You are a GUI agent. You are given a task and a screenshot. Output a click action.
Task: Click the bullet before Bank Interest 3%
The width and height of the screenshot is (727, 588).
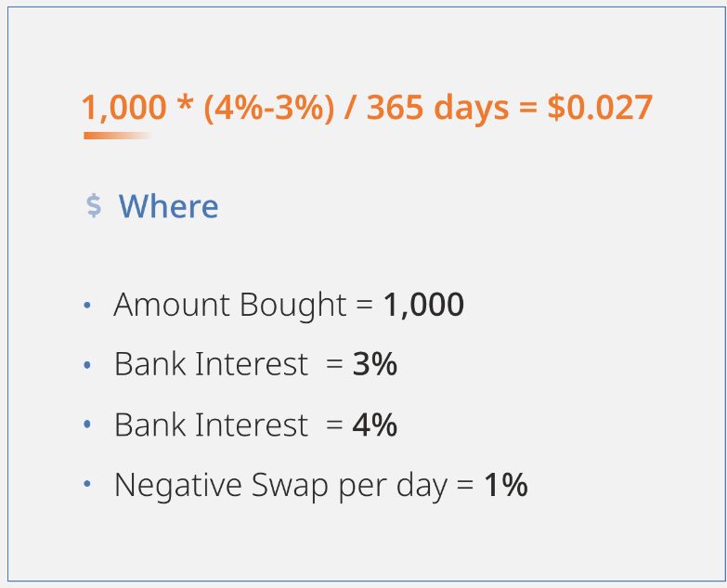[86, 365]
